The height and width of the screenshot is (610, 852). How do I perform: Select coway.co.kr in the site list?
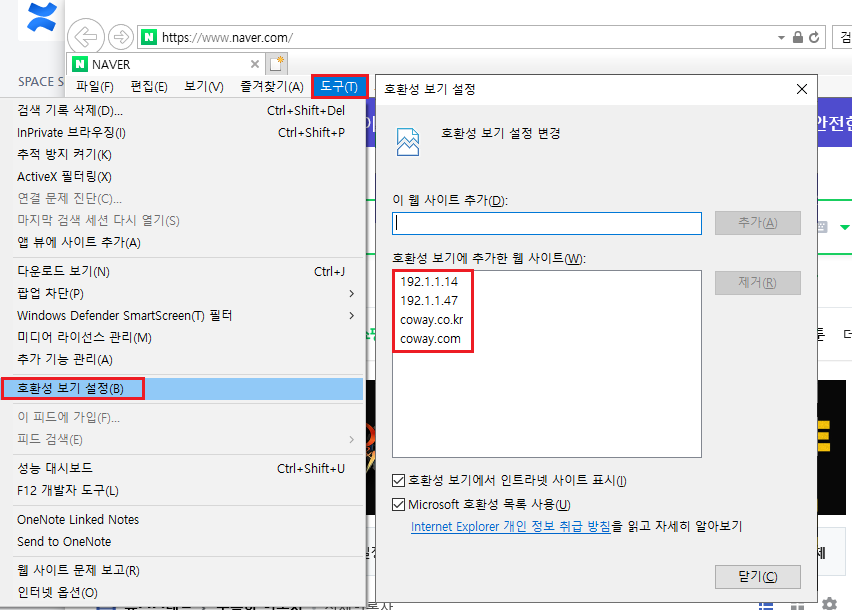[x=431, y=319]
